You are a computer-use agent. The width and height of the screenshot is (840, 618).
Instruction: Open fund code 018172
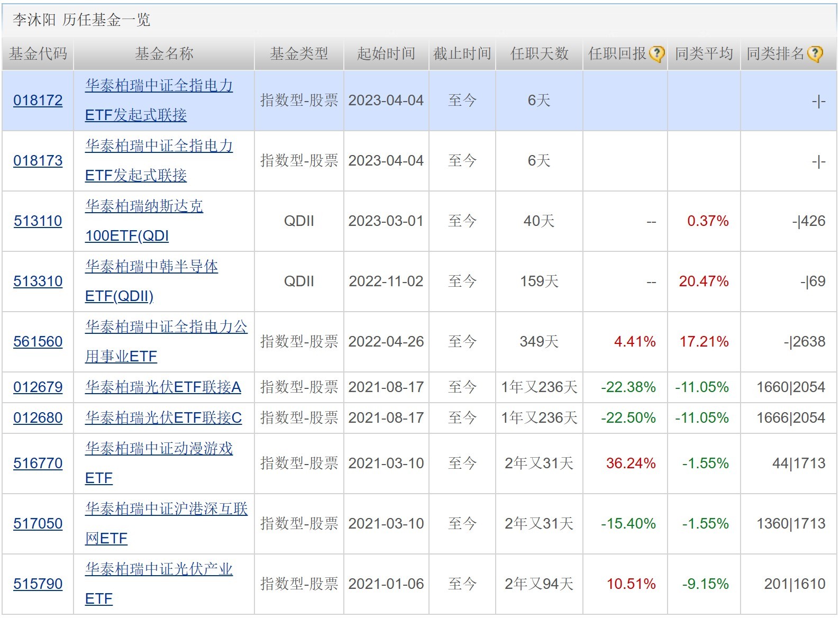38,101
